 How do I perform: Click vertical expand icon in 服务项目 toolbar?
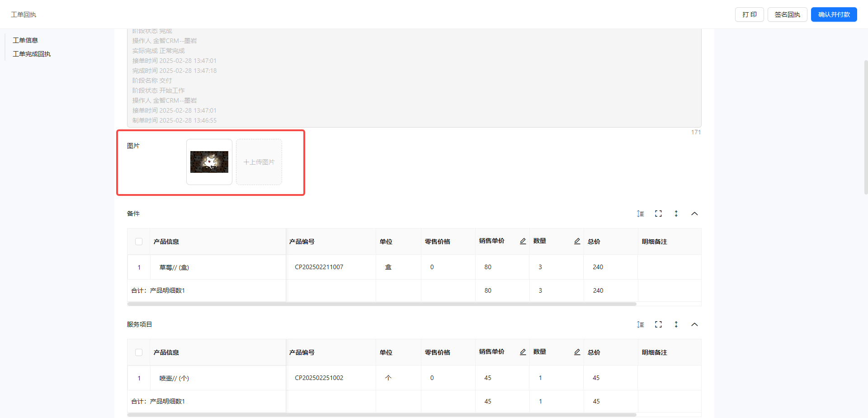point(676,324)
